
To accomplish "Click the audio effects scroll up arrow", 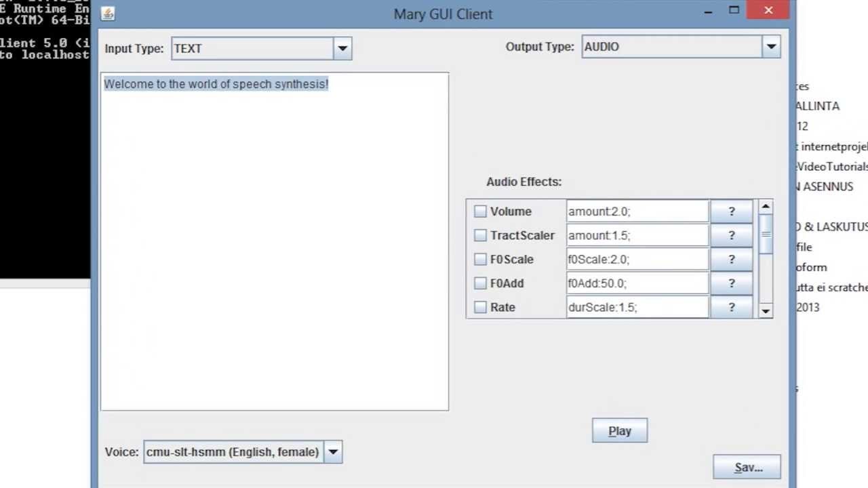I will [766, 207].
